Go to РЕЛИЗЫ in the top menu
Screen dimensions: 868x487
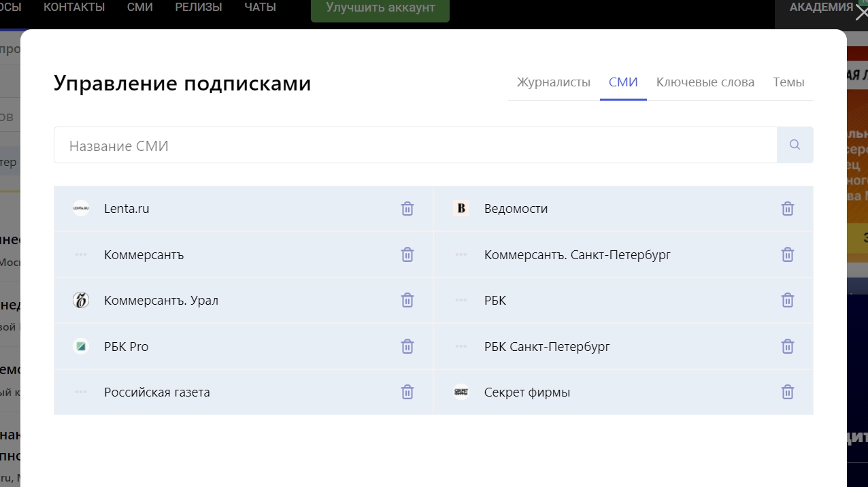coord(198,7)
